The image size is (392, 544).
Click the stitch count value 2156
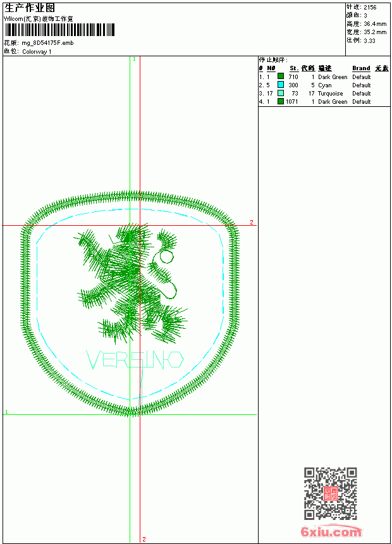click(x=370, y=8)
